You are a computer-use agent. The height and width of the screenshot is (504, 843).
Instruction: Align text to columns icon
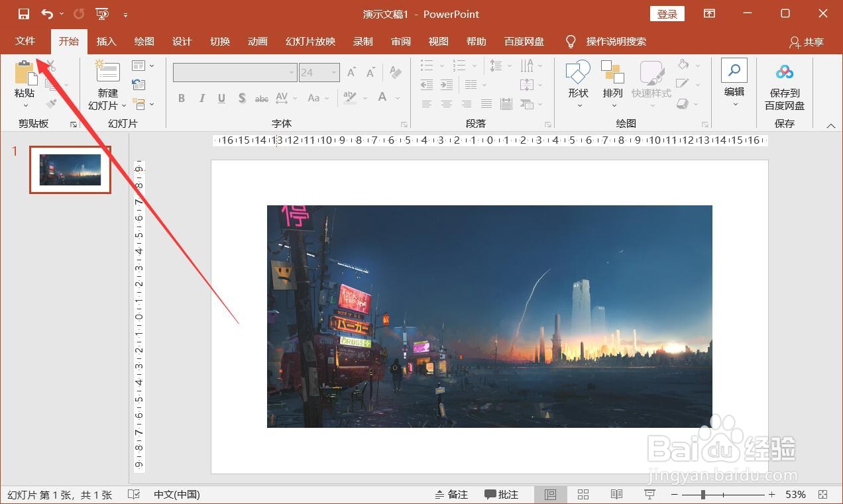click(x=506, y=104)
